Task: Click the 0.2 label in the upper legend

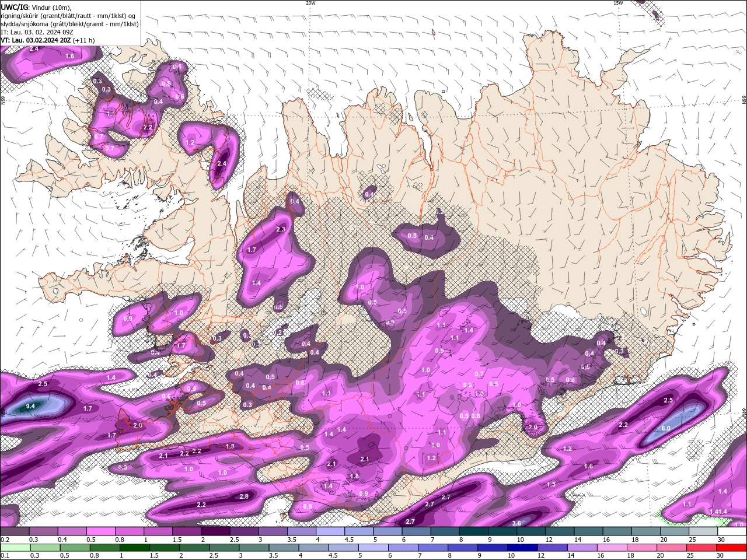Action: pyautogui.click(x=5, y=540)
